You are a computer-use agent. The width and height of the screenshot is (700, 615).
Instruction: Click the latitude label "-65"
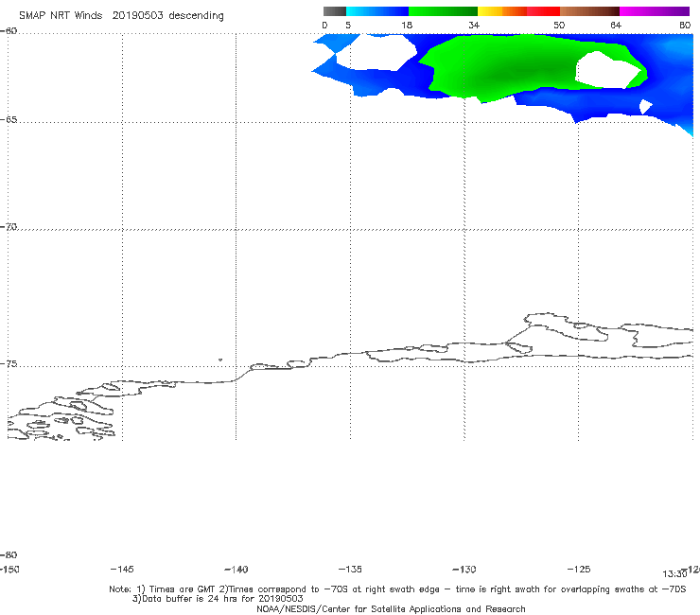9,120
